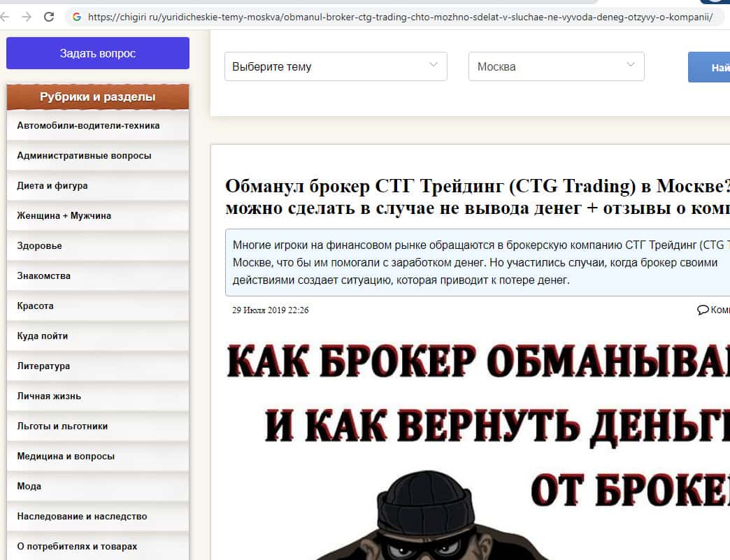Go to the Мода category
Screen dimensions: 730x560
coord(98,486)
